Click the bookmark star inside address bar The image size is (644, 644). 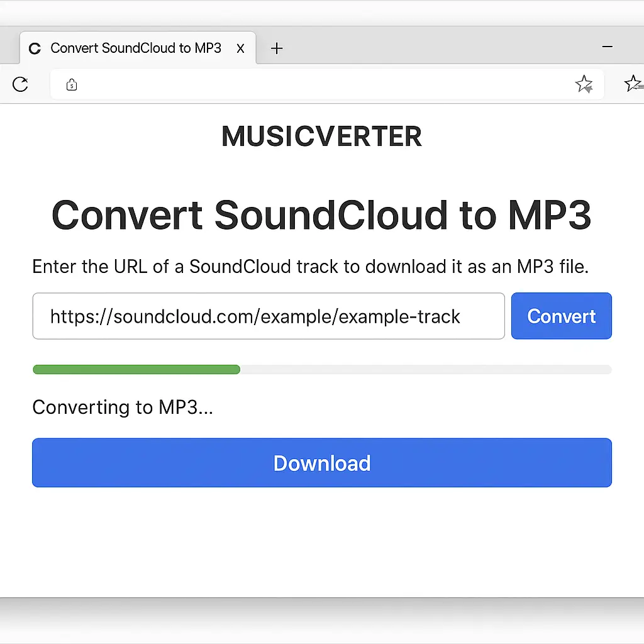tap(584, 84)
